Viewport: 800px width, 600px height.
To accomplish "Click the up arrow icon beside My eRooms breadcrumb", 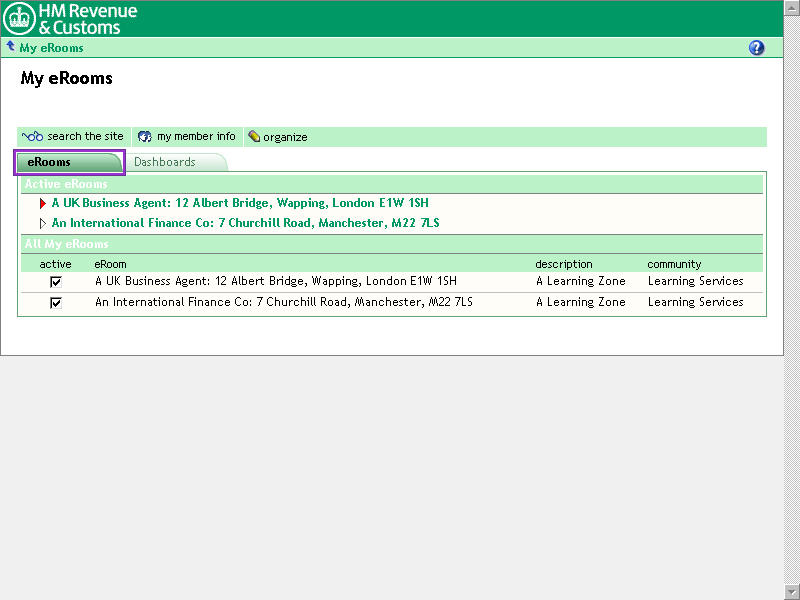I will [11, 47].
